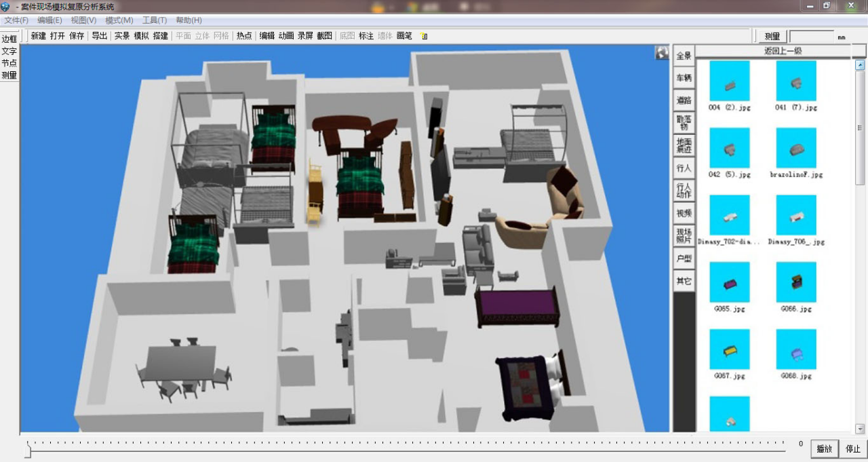Click the timeline slider handle
The width and height of the screenshot is (868, 462).
pos(28,450)
